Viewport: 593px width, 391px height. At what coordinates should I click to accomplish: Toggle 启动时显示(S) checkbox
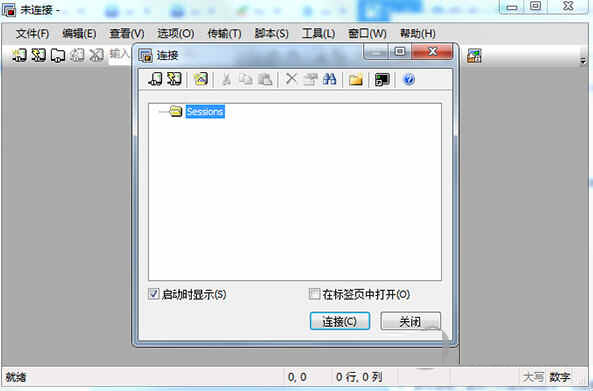point(153,294)
